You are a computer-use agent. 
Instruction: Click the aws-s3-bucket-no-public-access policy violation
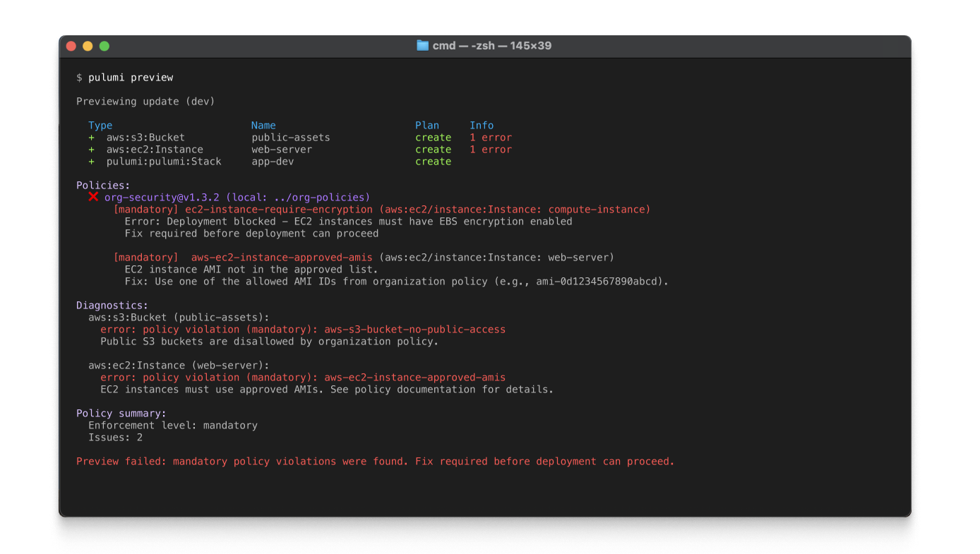[x=414, y=330]
